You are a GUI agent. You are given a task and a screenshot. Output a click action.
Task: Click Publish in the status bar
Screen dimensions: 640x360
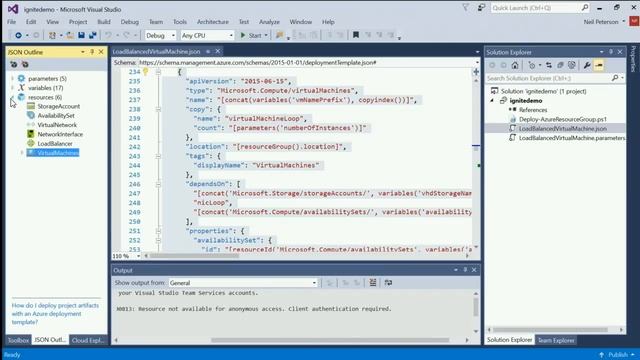point(617,355)
